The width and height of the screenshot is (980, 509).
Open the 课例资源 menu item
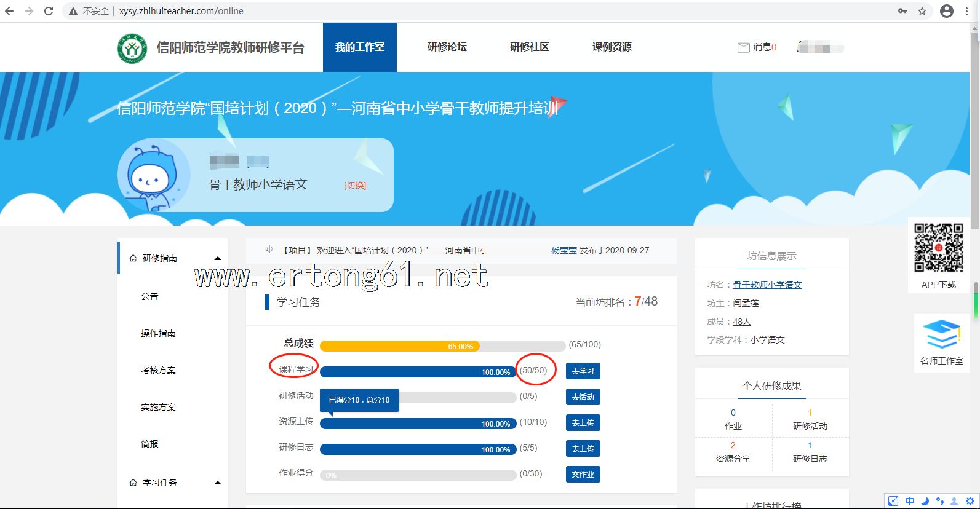[612, 47]
